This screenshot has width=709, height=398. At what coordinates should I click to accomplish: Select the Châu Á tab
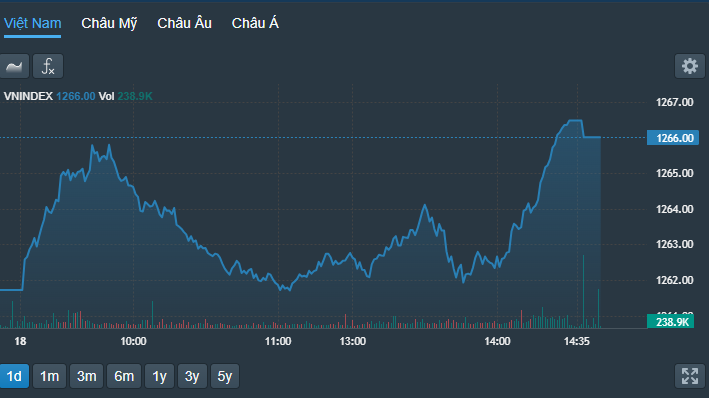click(x=255, y=24)
